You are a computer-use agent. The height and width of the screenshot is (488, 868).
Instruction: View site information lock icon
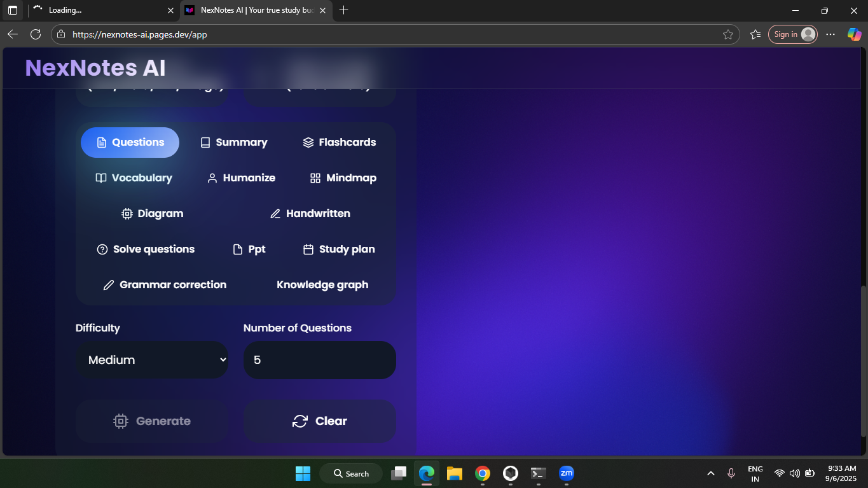(61, 34)
